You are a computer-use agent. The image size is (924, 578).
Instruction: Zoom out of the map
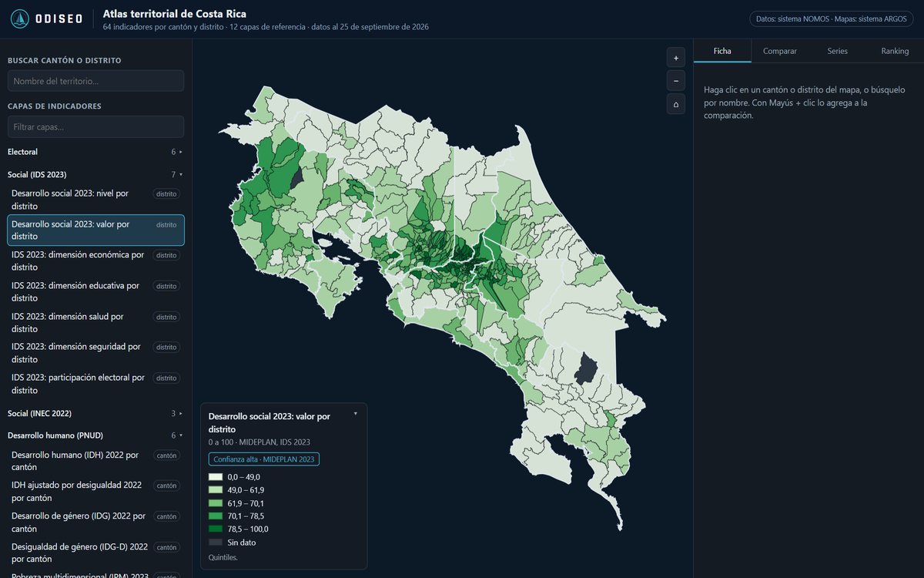[x=675, y=81]
